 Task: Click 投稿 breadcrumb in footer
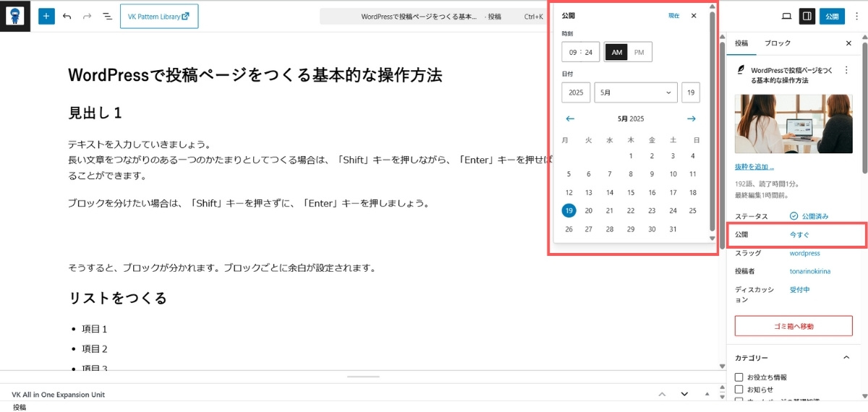coord(20,407)
